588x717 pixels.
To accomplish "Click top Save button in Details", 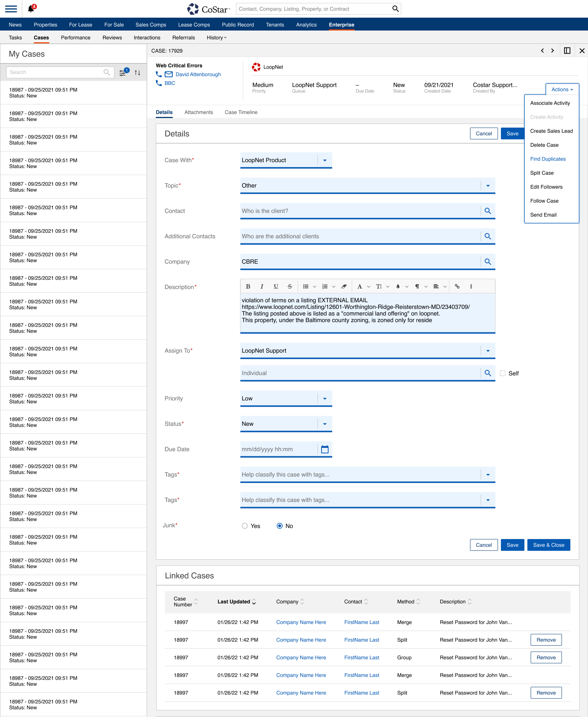I will click(x=512, y=133).
